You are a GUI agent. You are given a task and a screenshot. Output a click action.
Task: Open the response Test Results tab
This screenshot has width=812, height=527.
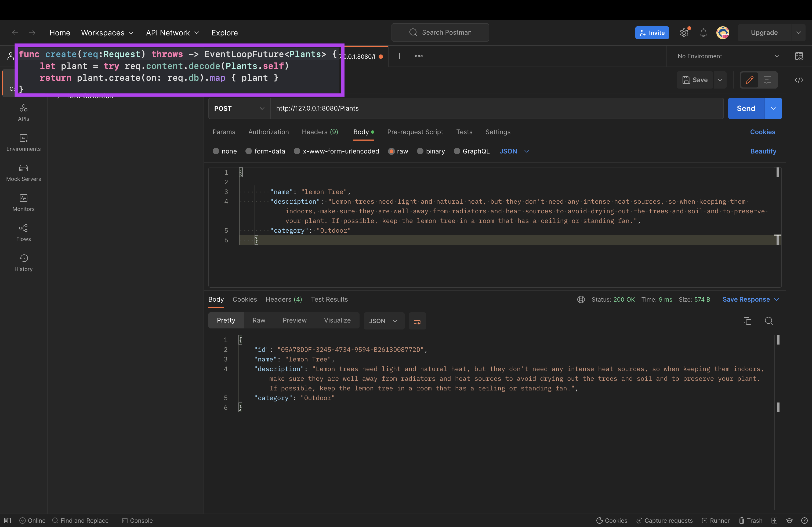click(x=329, y=299)
